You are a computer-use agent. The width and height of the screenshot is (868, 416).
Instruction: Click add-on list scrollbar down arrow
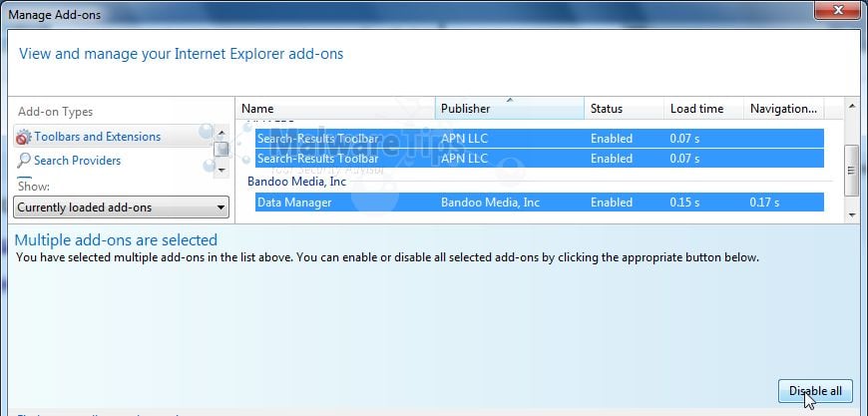click(851, 215)
